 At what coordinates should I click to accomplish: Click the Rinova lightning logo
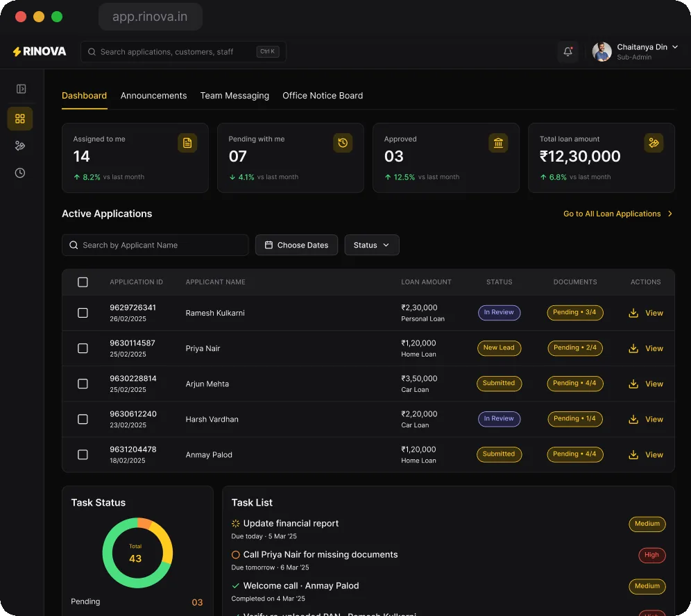pyautogui.click(x=40, y=51)
